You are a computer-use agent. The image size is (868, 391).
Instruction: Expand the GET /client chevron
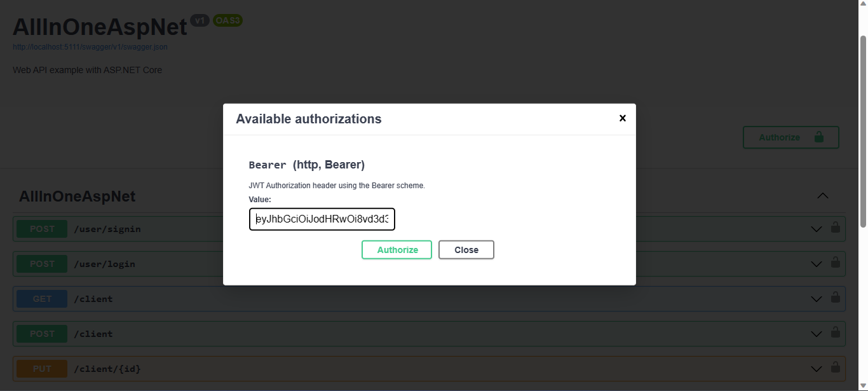point(817,299)
